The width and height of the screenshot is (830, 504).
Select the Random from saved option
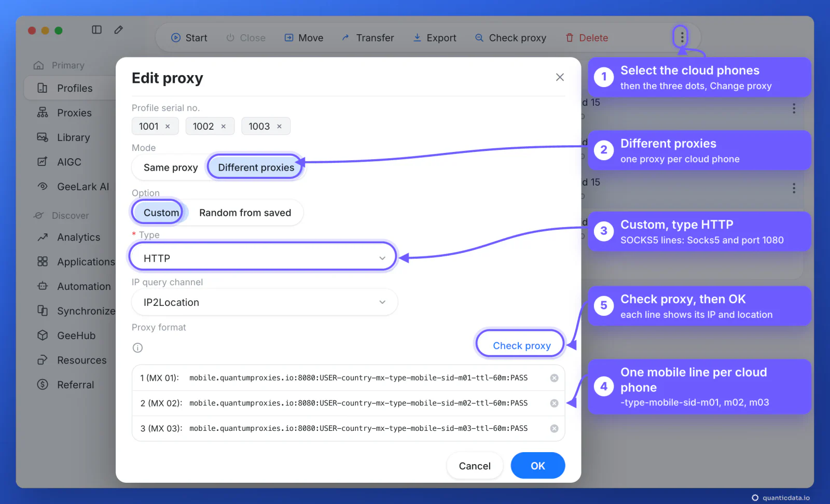245,213
